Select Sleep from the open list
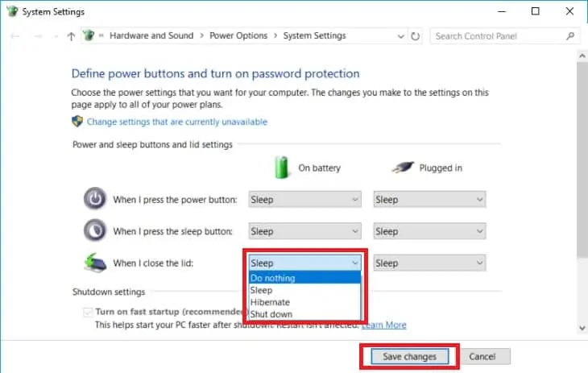 click(304, 290)
